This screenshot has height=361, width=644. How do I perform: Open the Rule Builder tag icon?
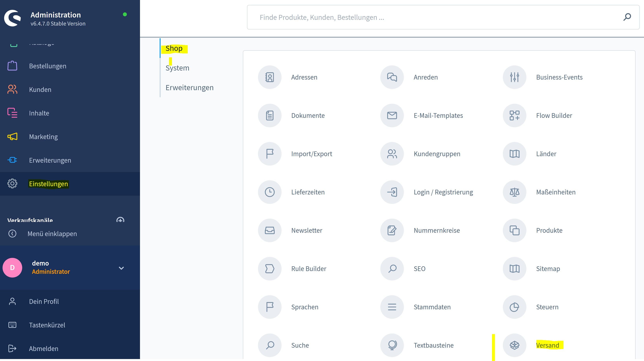pyautogui.click(x=270, y=268)
